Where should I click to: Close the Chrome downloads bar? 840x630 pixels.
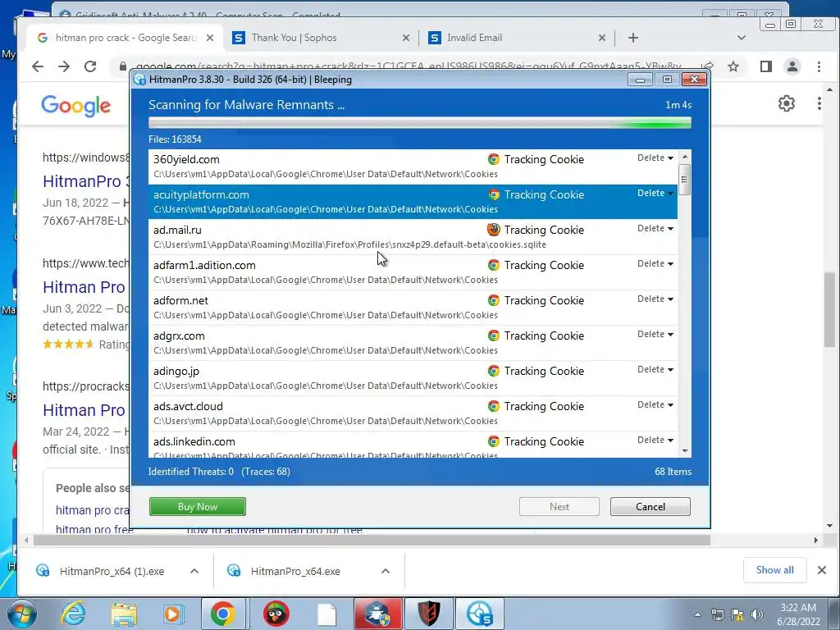tap(822, 570)
